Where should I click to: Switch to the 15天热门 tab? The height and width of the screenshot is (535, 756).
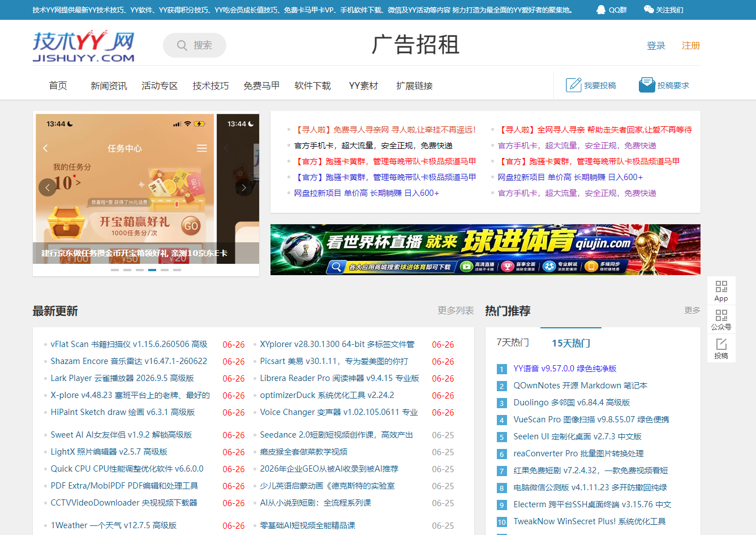click(571, 343)
